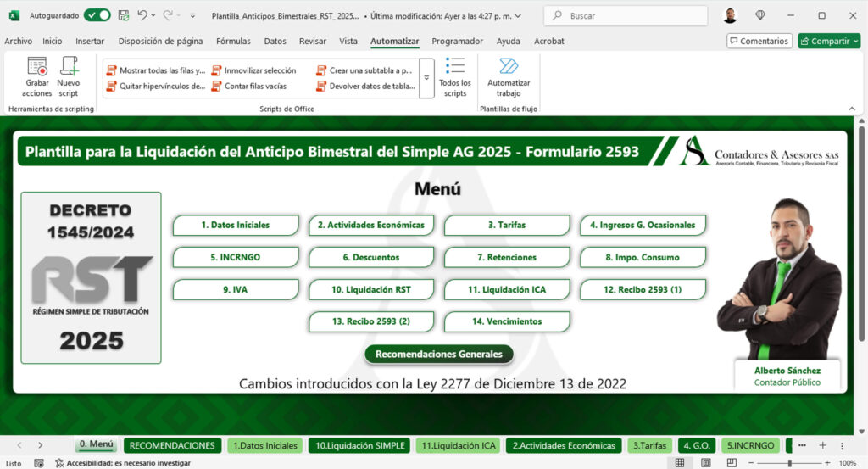Image resolution: width=868 pixels, height=469 pixels.
Task: Go to 14. Vencimientos button
Action: (507, 321)
